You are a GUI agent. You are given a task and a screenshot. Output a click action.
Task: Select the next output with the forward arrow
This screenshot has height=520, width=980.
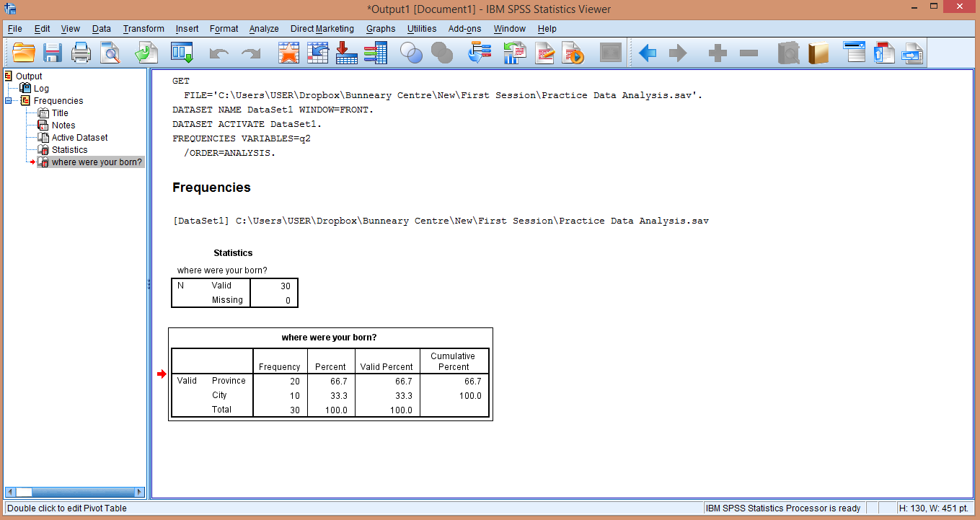[676, 52]
